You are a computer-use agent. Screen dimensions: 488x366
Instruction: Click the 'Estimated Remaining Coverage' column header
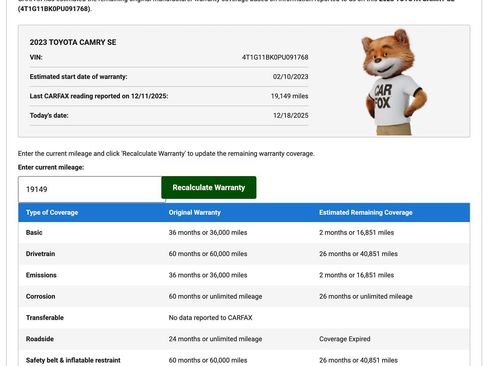click(366, 212)
